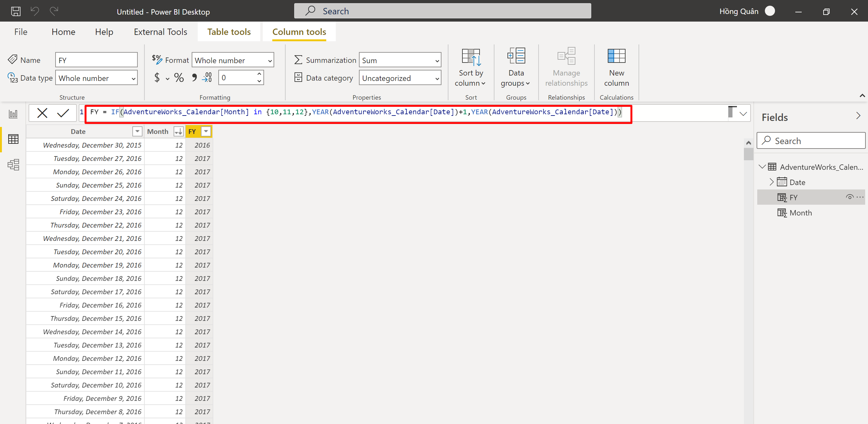Screen dimensions: 868x424
Task: Collapse the AdventureWorks_Calendar table
Action: click(x=762, y=167)
